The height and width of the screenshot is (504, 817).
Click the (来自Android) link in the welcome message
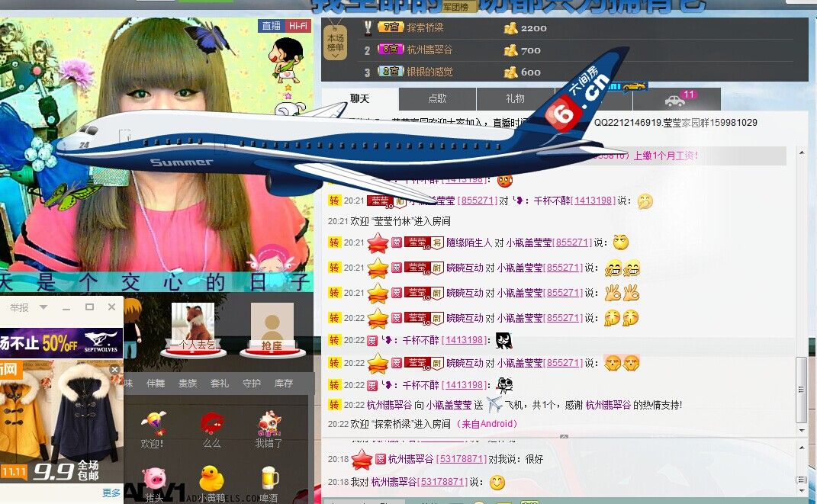click(x=487, y=424)
